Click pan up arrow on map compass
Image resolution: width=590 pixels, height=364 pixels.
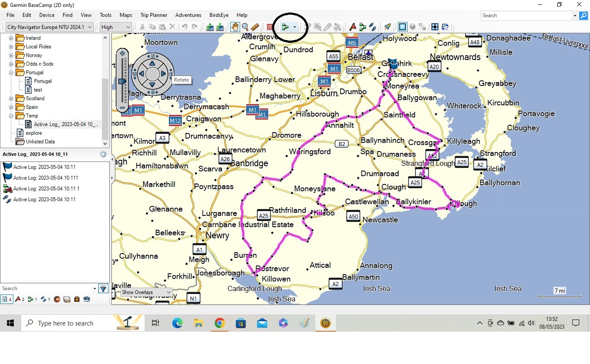click(x=152, y=63)
